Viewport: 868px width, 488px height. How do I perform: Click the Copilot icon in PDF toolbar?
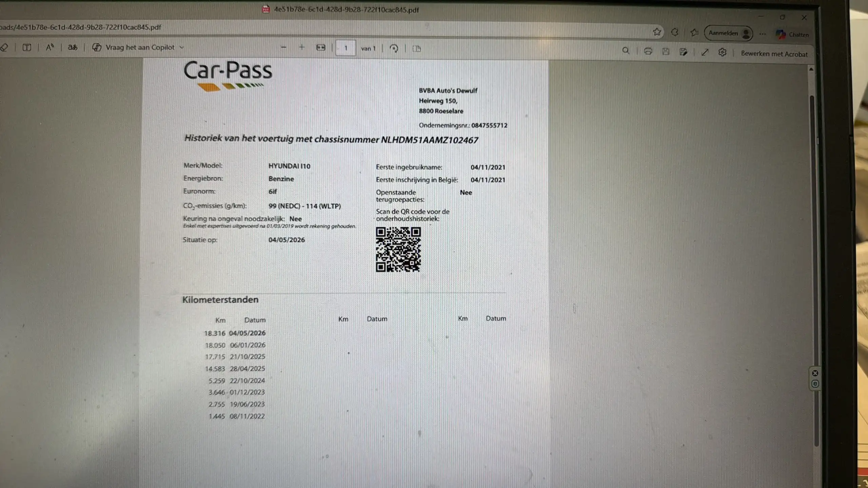(x=97, y=47)
